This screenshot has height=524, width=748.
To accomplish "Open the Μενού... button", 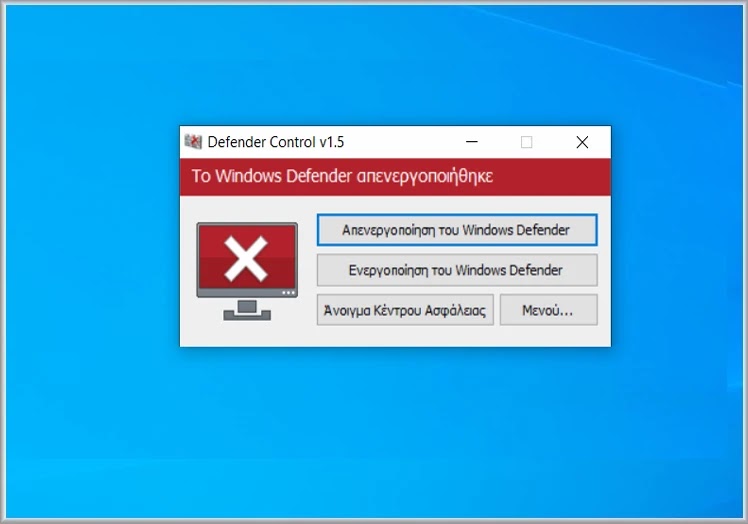I will pyautogui.click(x=548, y=310).
